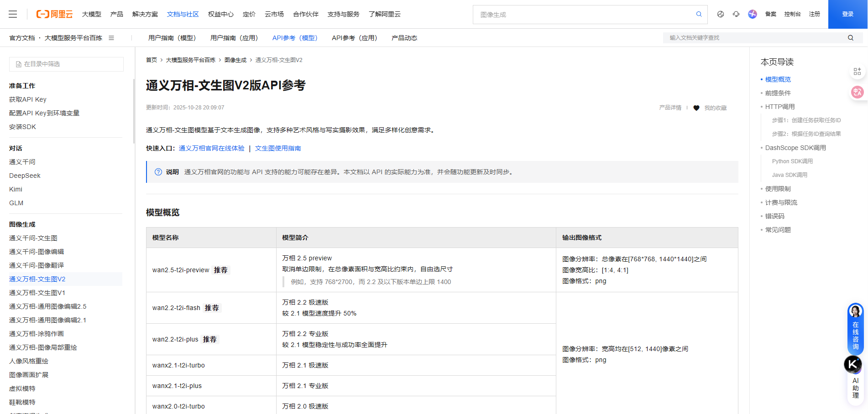The width and height of the screenshot is (868, 414).
Task: Open the language globe icon in header
Action: [720, 14]
